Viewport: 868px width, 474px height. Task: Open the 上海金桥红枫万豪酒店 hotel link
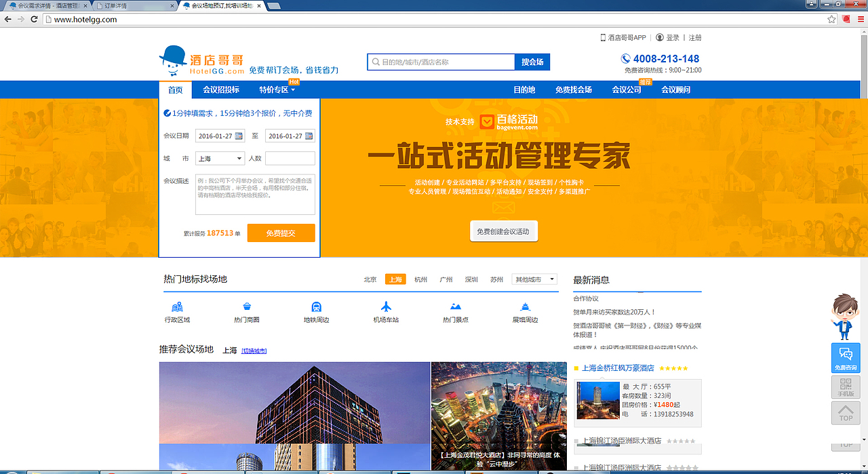(x=618, y=368)
